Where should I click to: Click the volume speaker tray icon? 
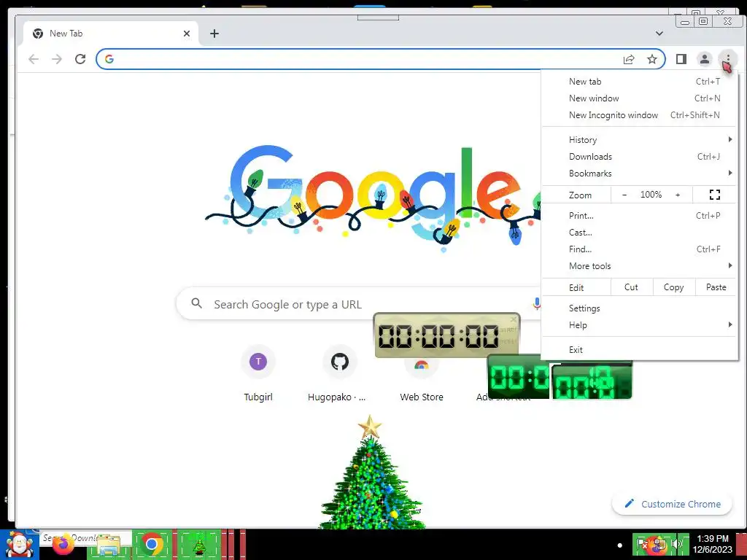click(x=676, y=544)
